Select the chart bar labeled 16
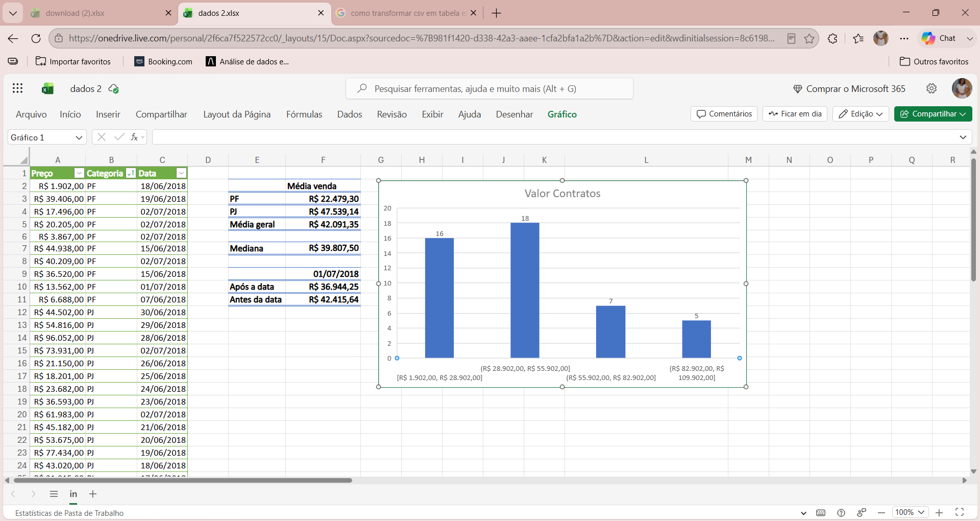Screen dimensions: 980x521 point(439,298)
